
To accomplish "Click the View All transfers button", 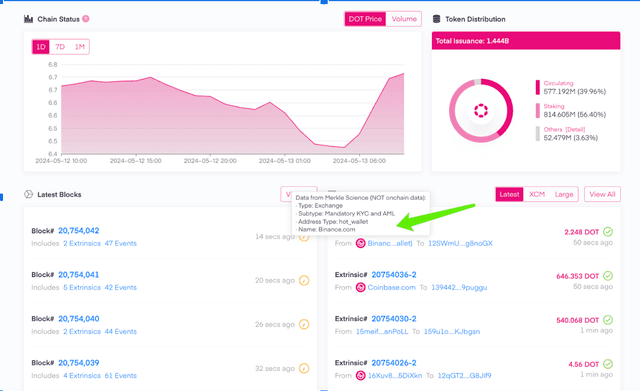I will [602, 194].
